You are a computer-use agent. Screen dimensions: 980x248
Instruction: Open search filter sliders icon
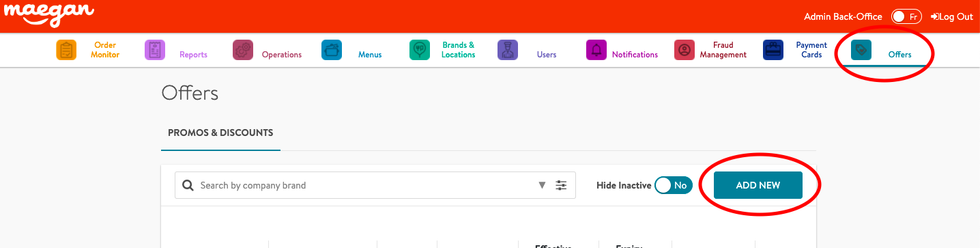click(x=561, y=185)
